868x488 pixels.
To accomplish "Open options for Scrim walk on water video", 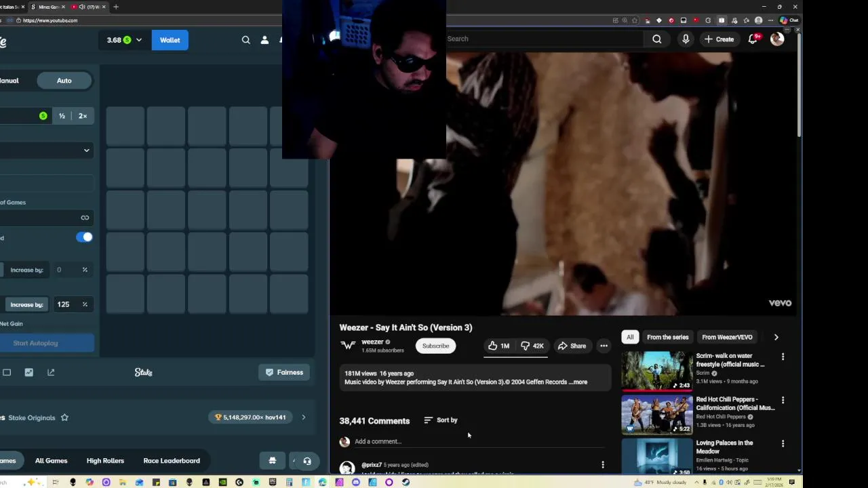I will (783, 357).
